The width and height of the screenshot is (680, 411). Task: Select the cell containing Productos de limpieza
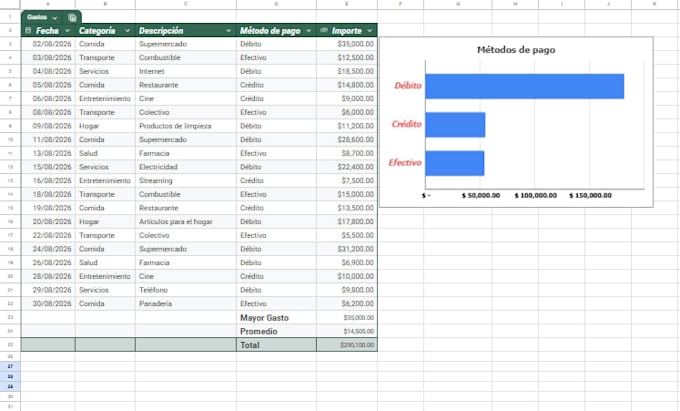click(186, 126)
